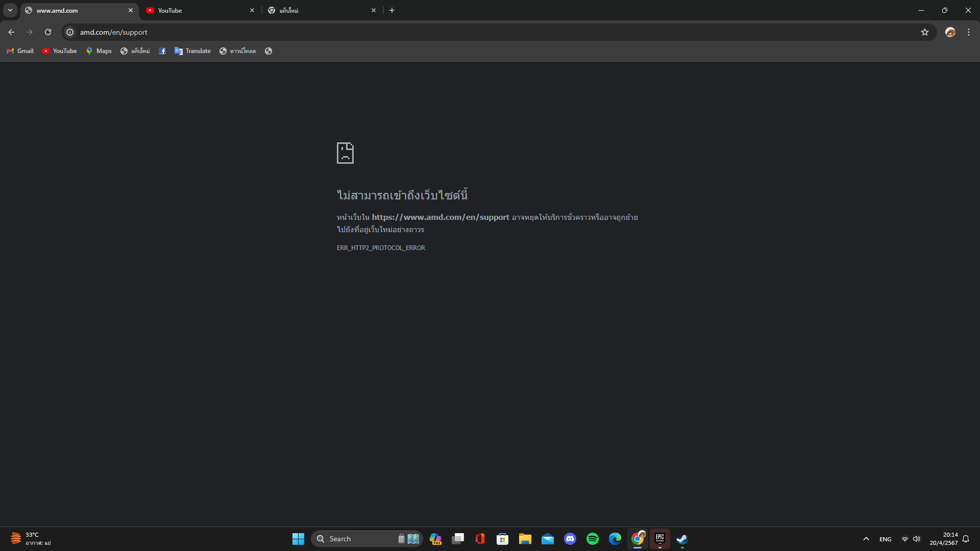
Task: Reload the amd.com page
Action: [x=48, y=32]
